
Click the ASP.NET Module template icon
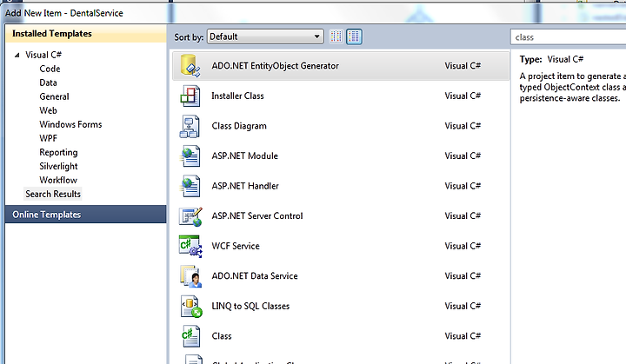click(190, 156)
